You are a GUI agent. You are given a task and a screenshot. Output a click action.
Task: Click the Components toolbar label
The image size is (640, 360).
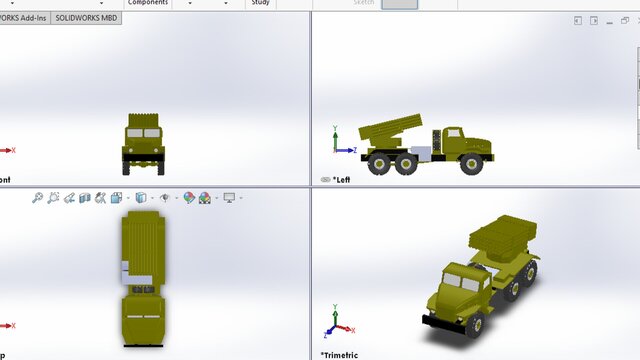[x=148, y=2]
